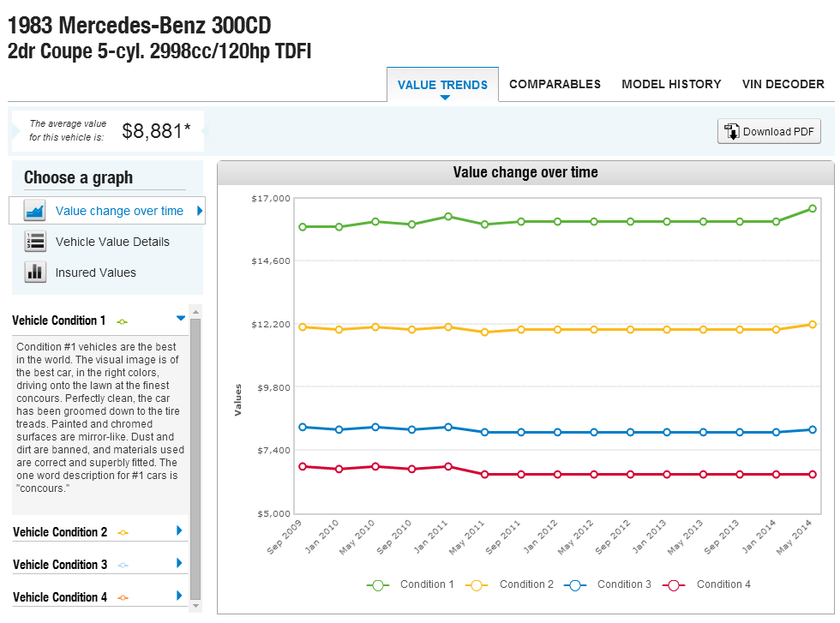Open the Insured Values graph
840x623 pixels.
pos(96,273)
